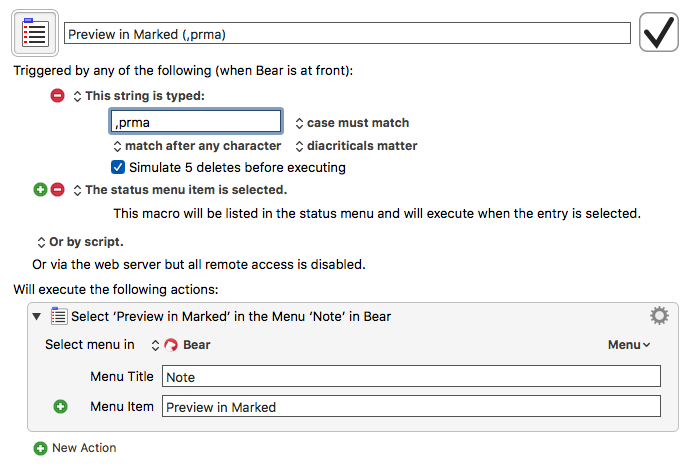
Task: Change the 'This string is typed' trigger type
Action: [139, 96]
